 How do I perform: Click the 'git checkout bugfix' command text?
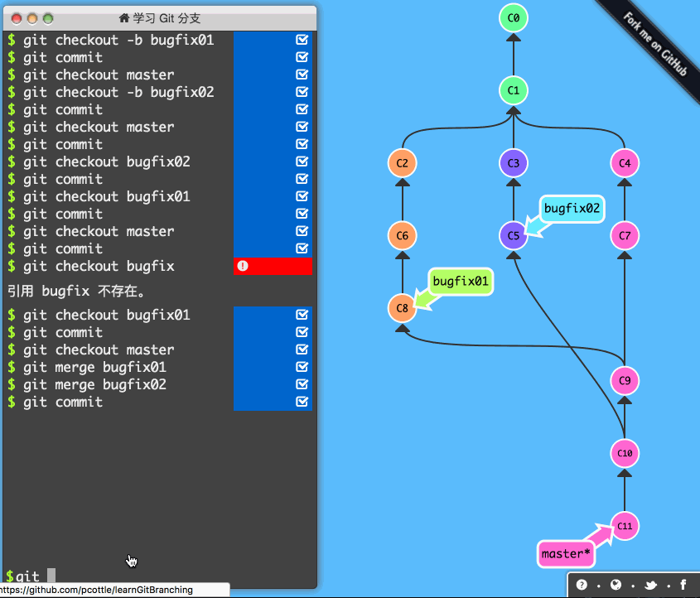pyautogui.click(x=99, y=267)
